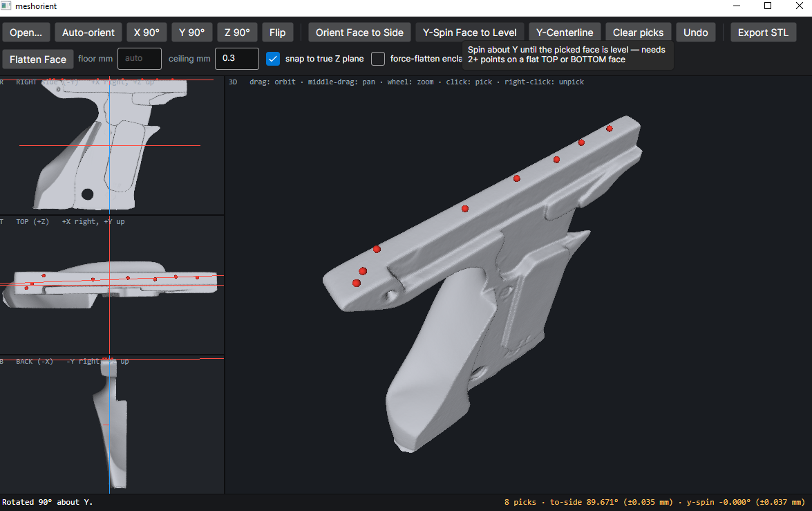
Task: Click the status text 'Rotated 90° about Y.'
Action: [47, 502]
